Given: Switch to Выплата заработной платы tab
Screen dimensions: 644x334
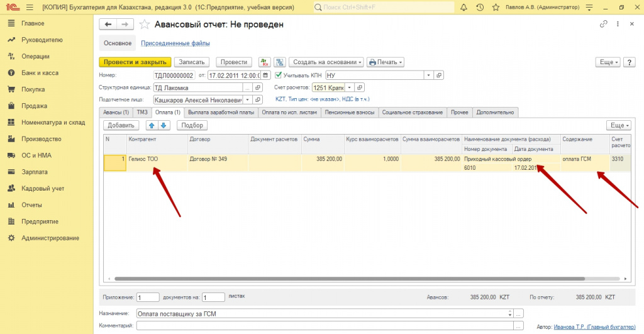Looking at the screenshot, I should (221, 112).
